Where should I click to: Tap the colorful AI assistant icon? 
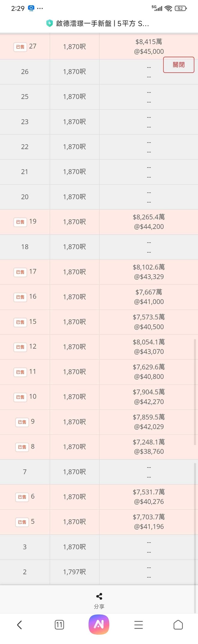99,625
